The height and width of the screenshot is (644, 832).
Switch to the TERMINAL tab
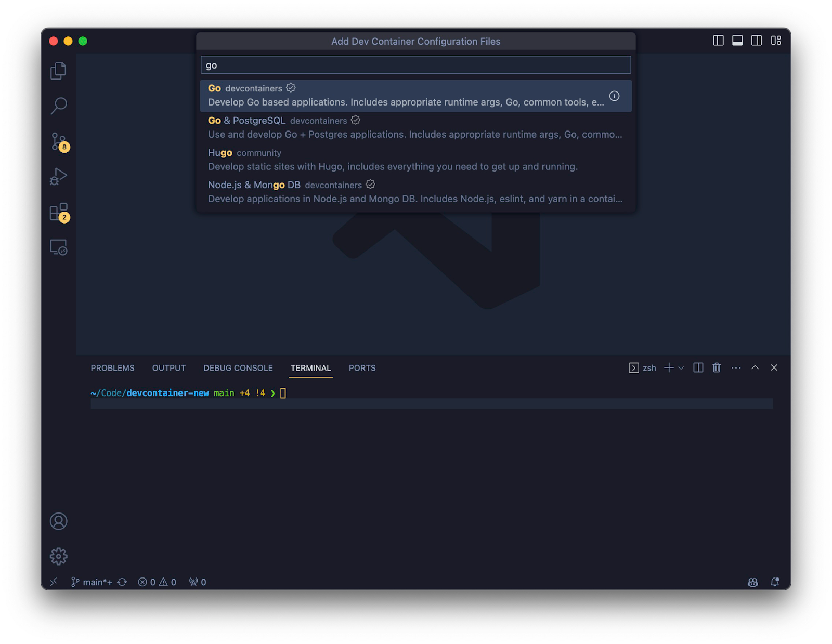coord(310,368)
